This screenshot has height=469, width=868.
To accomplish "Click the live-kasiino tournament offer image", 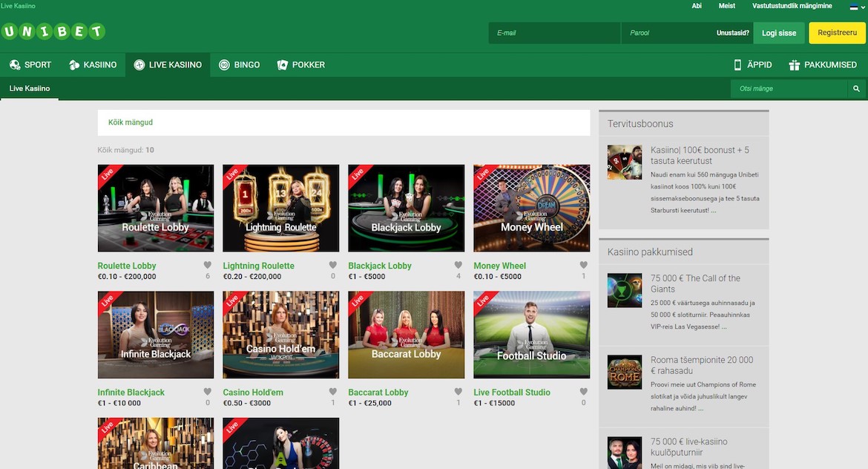I will (625, 453).
